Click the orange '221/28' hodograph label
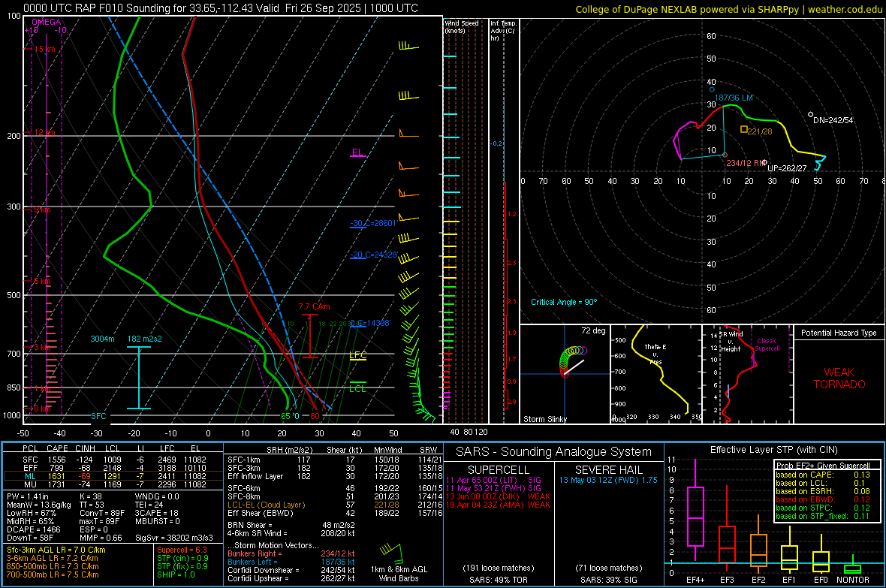Image resolution: width=886 pixels, height=588 pixels. (759, 131)
